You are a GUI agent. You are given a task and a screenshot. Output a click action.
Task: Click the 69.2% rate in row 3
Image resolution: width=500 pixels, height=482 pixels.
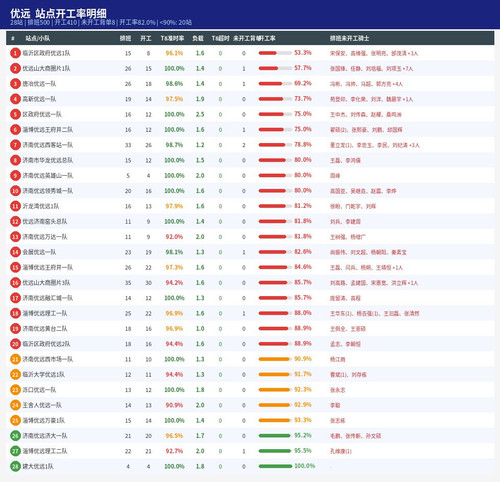click(x=303, y=83)
